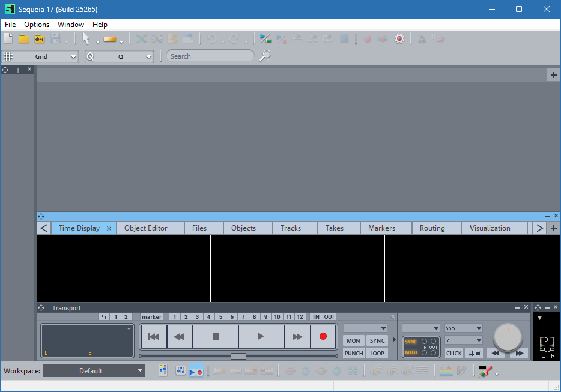Select the mouse pointer tool icon
561x392 pixels.
pos(86,39)
